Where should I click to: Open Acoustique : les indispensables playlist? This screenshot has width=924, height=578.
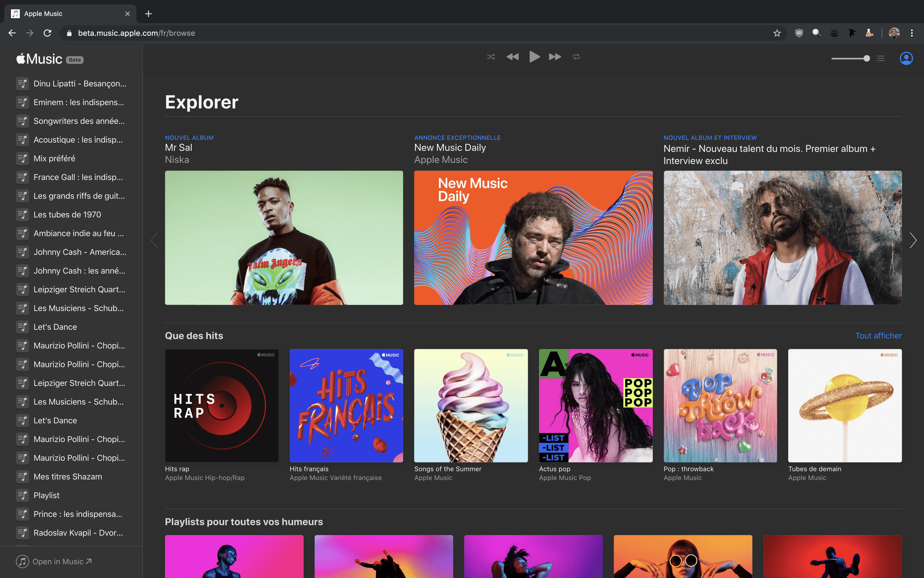pyautogui.click(x=71, y=140)
